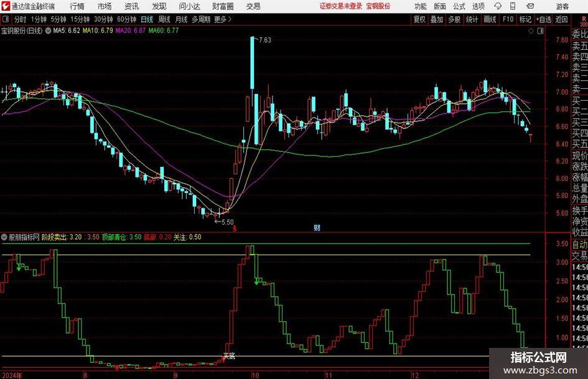Click the 2024年 date label on the axis
The height and width of the screenshot is (379, 588).
click(11, 375)
